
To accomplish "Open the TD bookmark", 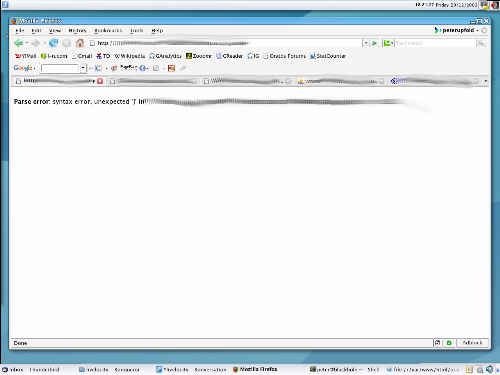I will 103,56.
